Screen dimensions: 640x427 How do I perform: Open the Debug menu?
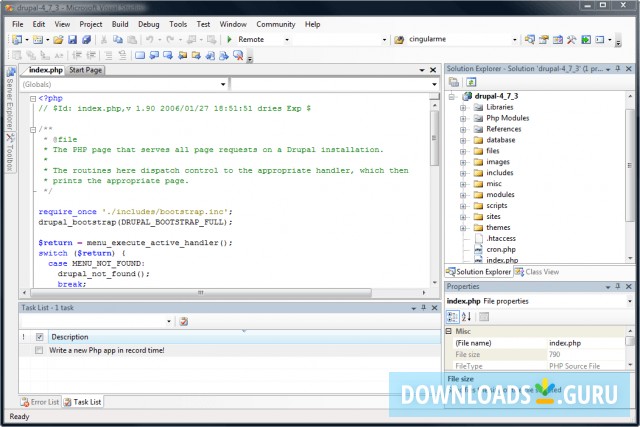[x=148, y=23]
